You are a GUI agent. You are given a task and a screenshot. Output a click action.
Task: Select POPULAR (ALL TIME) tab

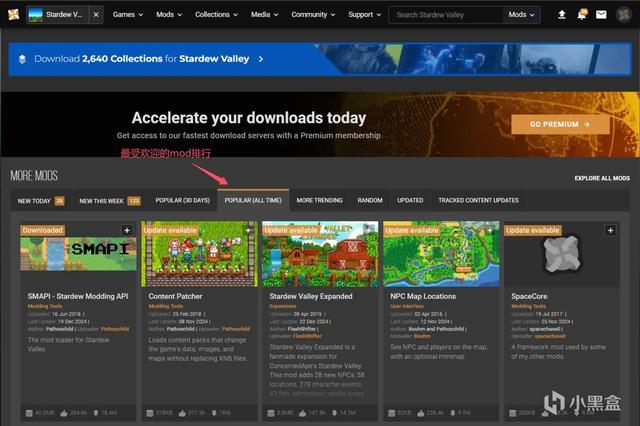point(253,200)
